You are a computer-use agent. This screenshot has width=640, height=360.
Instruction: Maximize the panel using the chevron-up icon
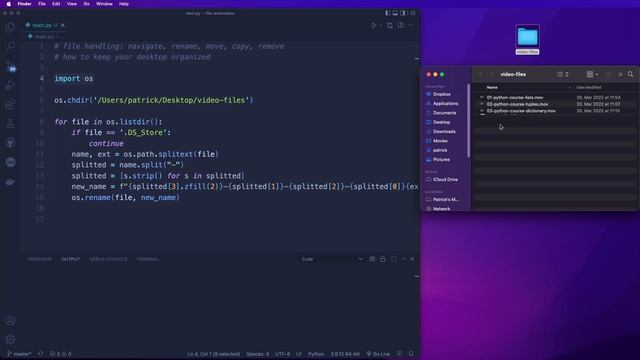(x=403, y=259)
